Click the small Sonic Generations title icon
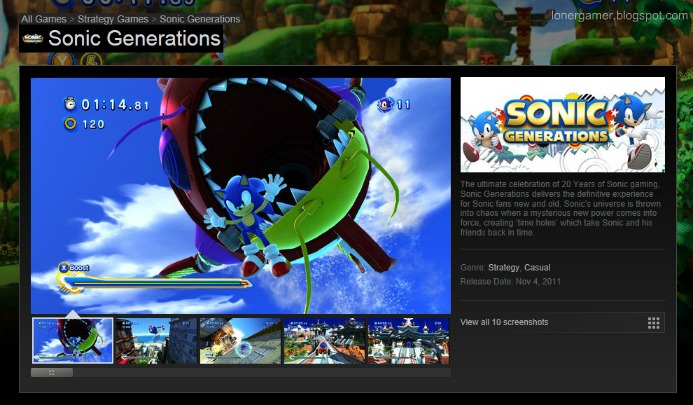 [33, 38]
